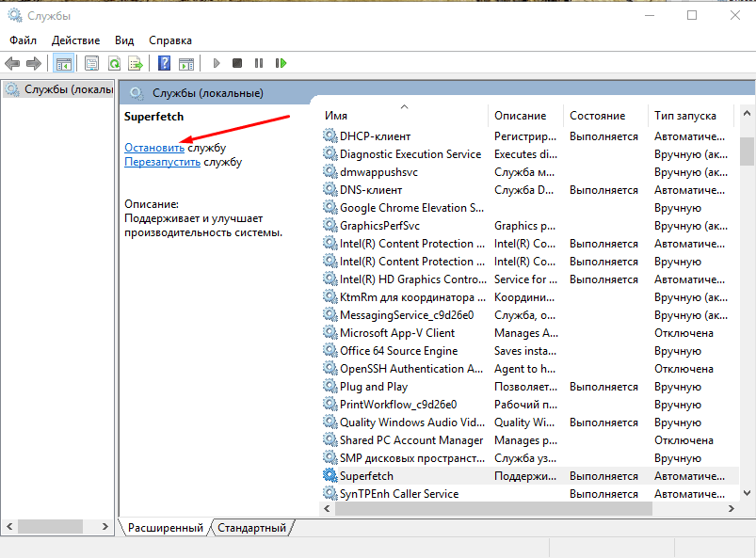Select the Intel(R) HD Graphics Control row
756x558 pixels.
(x=529, y=279)
